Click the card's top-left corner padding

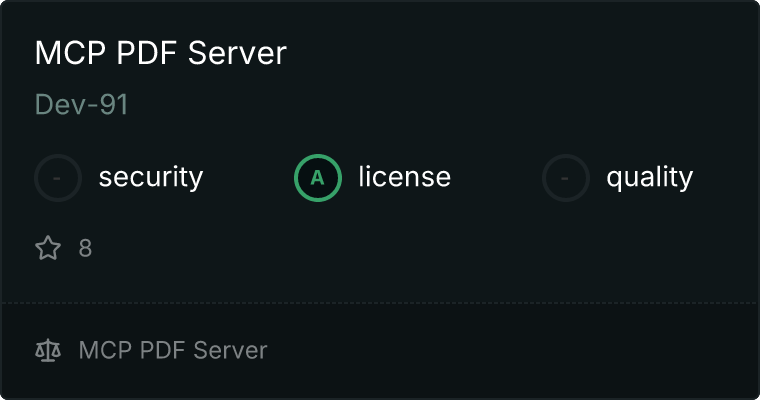pyautogui.click(x=14, y=14)
